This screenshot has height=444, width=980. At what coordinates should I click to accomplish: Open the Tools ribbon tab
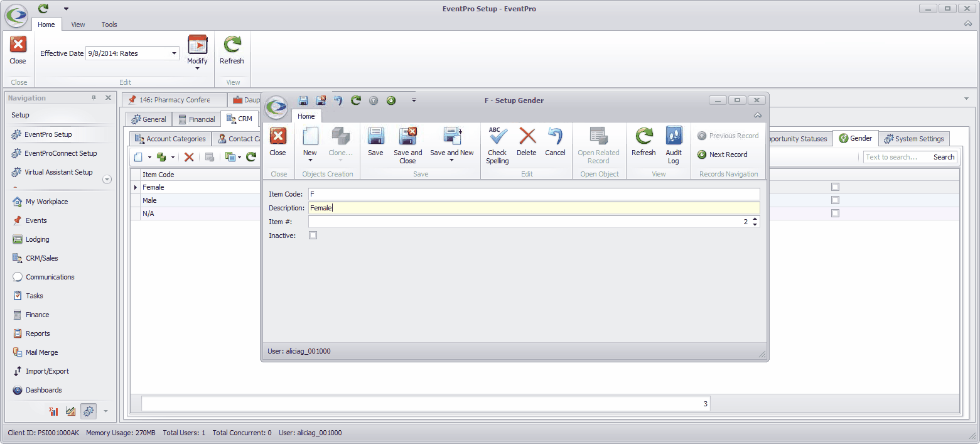click(x=109, y=24)
